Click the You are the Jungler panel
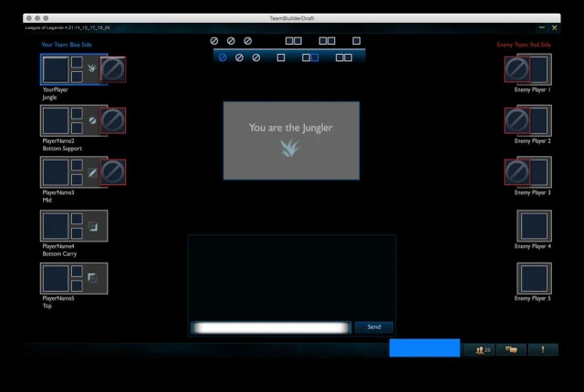Image resolution: width=584 pixels, height=392 pixels. (291, 140)
